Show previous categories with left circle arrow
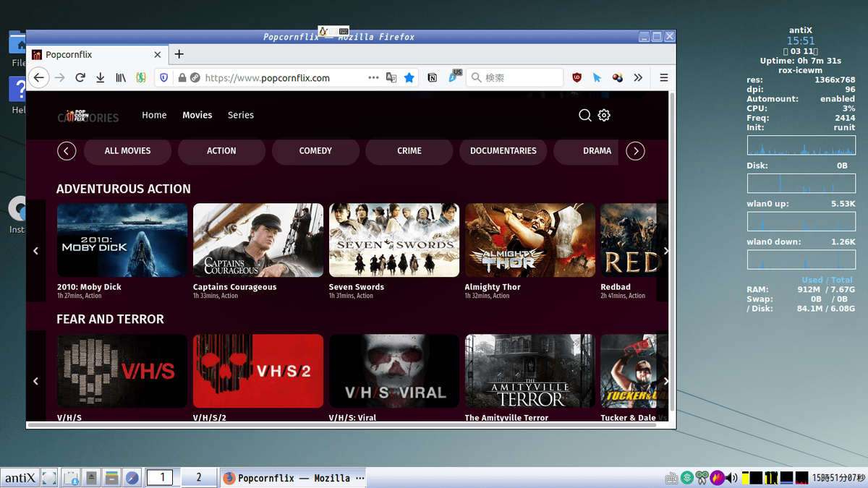 pyautogui.click(x=66, y=151)
